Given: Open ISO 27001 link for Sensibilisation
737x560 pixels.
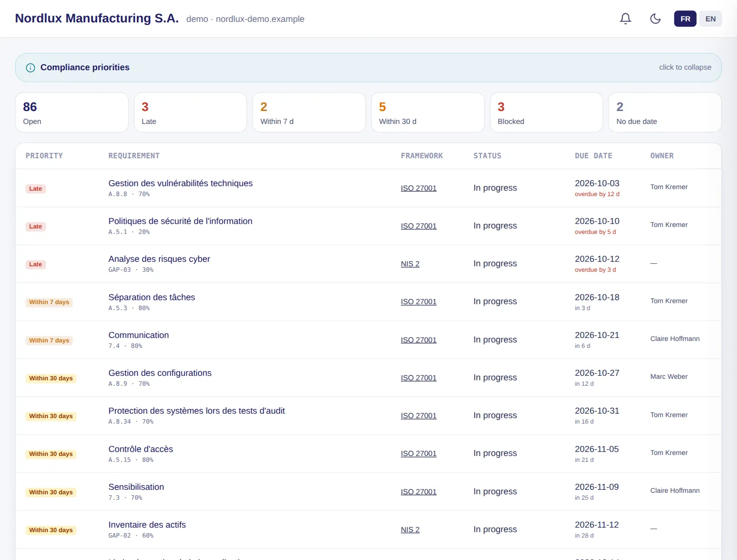Looking at the screenshot, I should click(418, 492).
